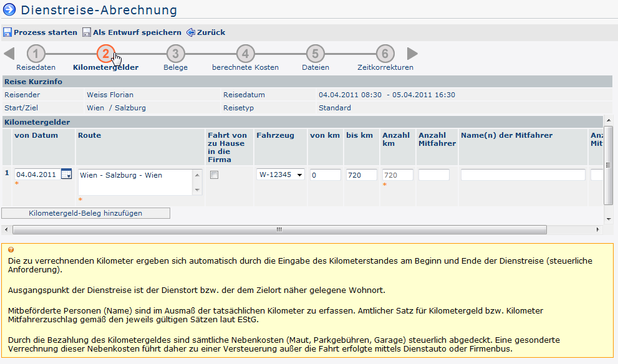
Task: Click Name(n) der Mitfahrer header
Action: (x=506, y=135)
